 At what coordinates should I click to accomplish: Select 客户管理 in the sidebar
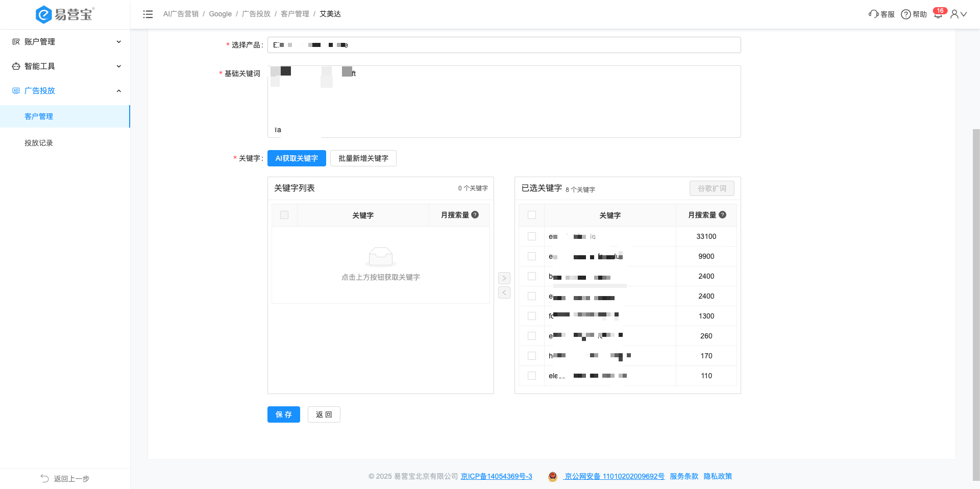pos(39,116)
